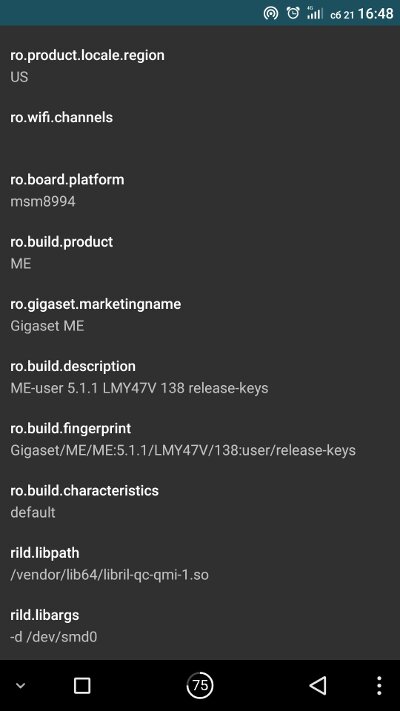
Task: Tap the circular 75 indicator button
Action: [200, 685]
